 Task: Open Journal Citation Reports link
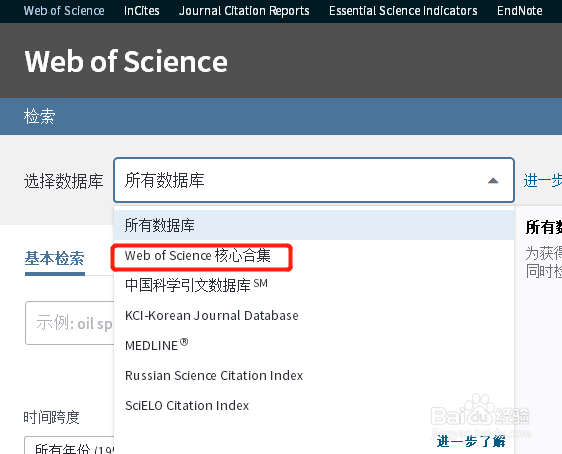tap(244, 11)
